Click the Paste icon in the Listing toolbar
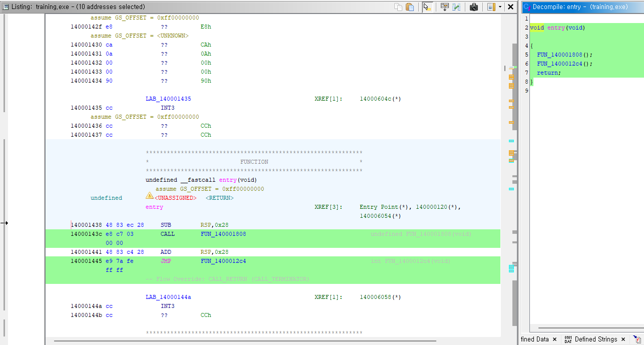644x345 pixels. click(x=410, y=7)
